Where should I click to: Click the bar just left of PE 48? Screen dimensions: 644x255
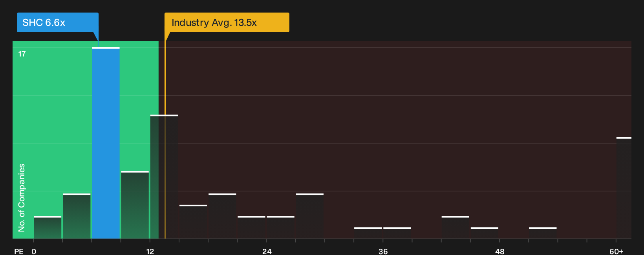(x=485, y=233)
